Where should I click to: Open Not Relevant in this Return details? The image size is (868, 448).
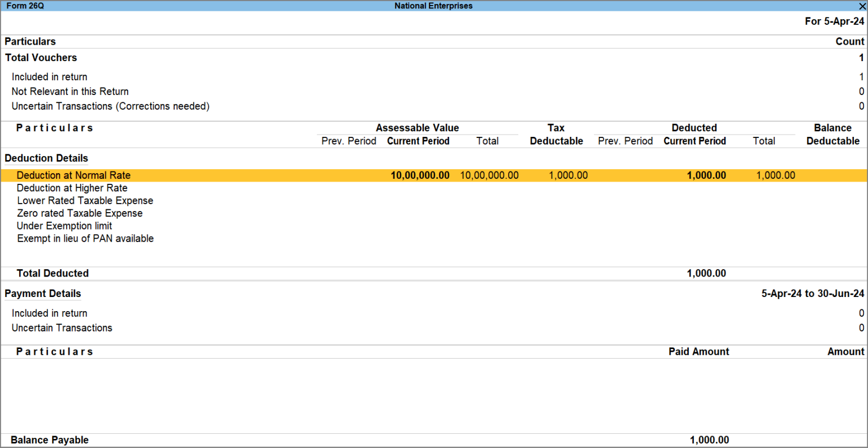tap(70, 92)
